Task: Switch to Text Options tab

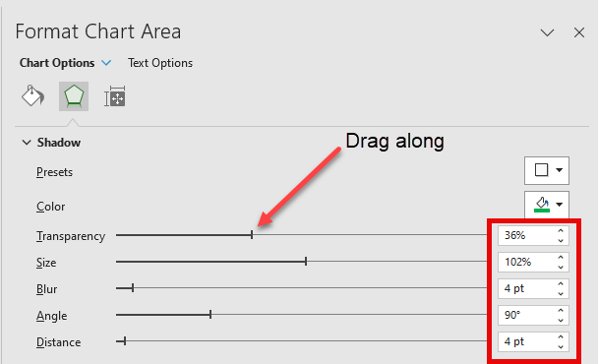Action: [160, 63]
